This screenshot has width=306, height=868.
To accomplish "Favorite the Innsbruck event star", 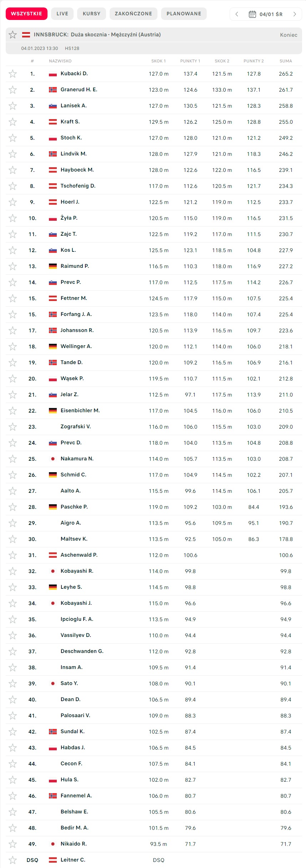I will [x=13, y=35].
